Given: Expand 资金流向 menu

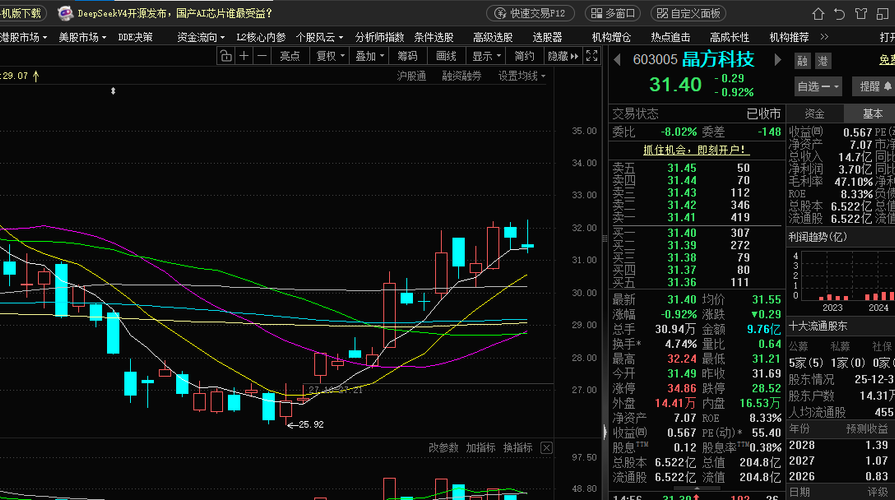Looking at the screenshot, I should pyautogui.click(x=200, y=37).
